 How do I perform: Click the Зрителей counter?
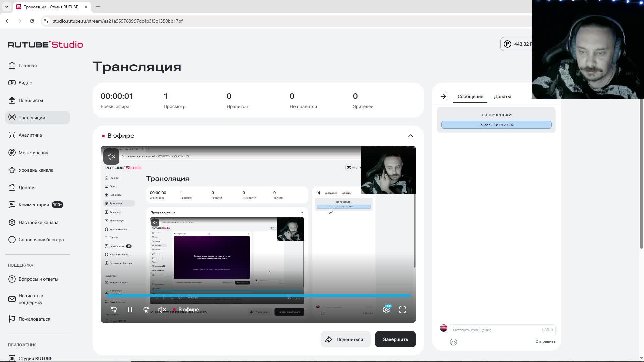coord(363,101)
